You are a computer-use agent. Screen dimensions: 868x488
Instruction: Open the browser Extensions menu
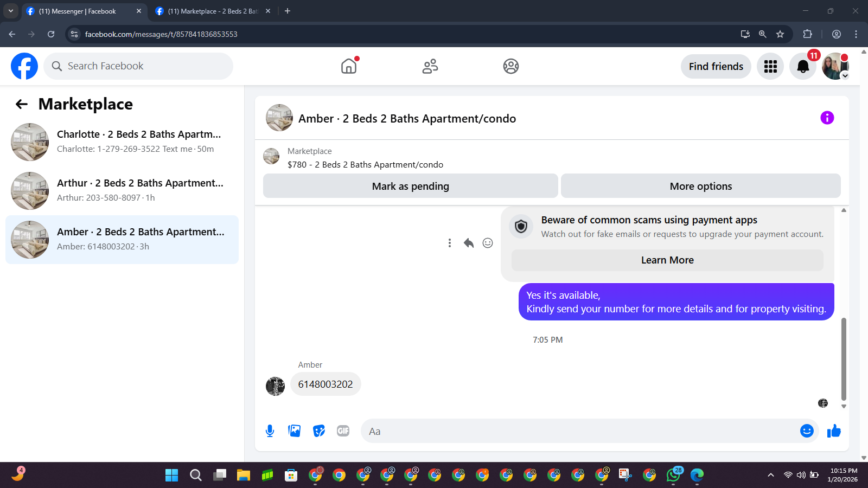point(807,34)
